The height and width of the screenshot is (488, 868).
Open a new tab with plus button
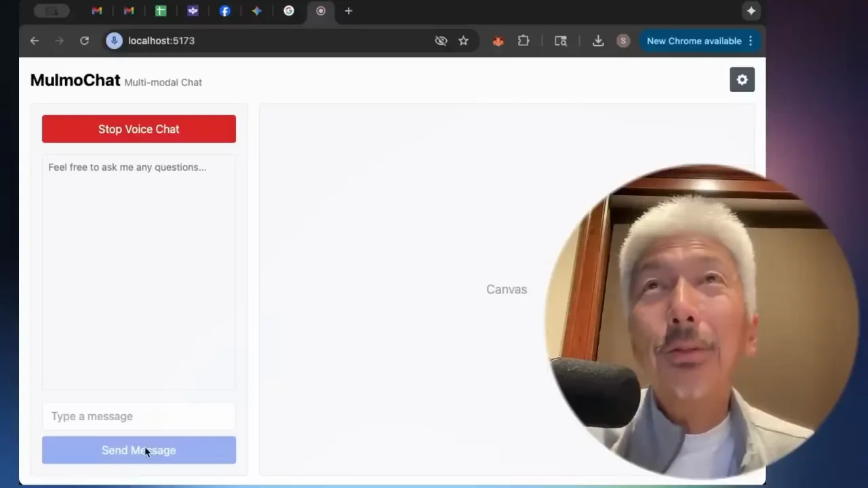349,11
